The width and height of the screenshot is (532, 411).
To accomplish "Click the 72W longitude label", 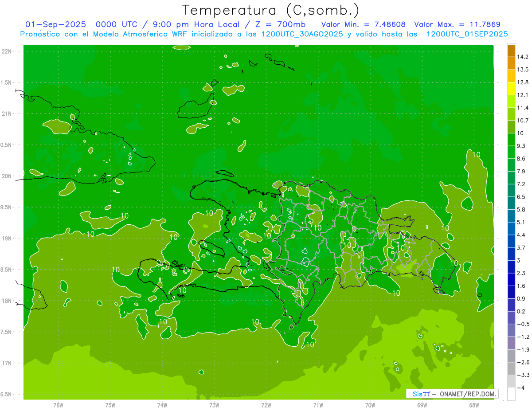I will pos(266,405).
